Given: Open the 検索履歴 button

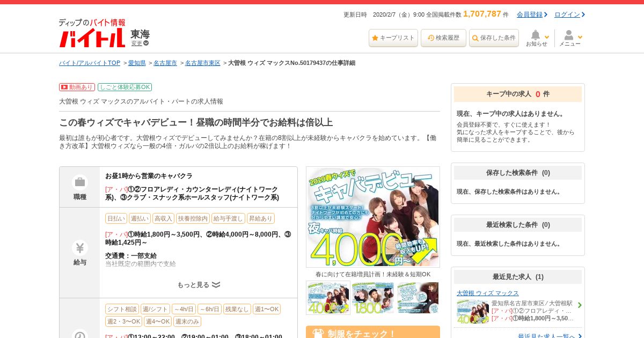Looking at the screenshot, I should (443, 38).
